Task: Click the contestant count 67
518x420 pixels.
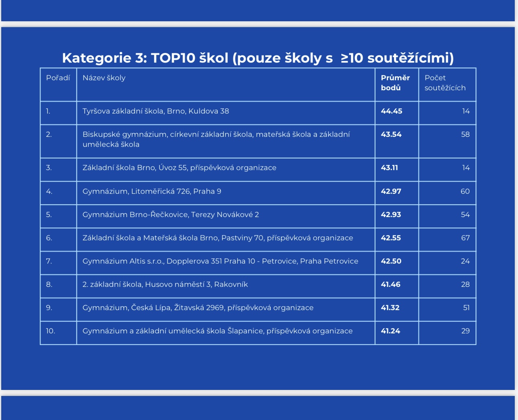Action: [465, 238]
